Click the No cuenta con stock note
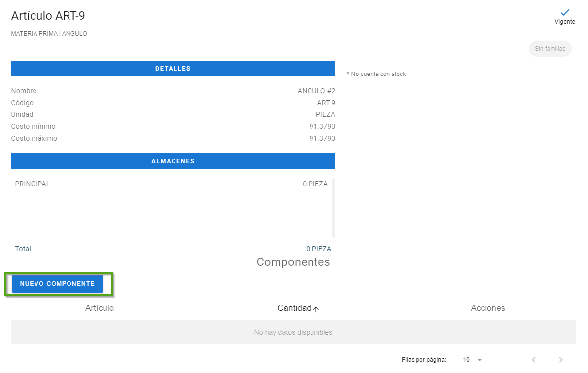Viewport: 588px width, 373px height. pyautogui.click(x=377, y=74)
